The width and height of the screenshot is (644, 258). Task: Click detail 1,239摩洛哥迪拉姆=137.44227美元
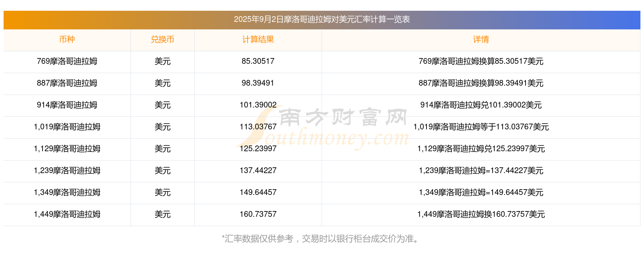tap(481, 171)
